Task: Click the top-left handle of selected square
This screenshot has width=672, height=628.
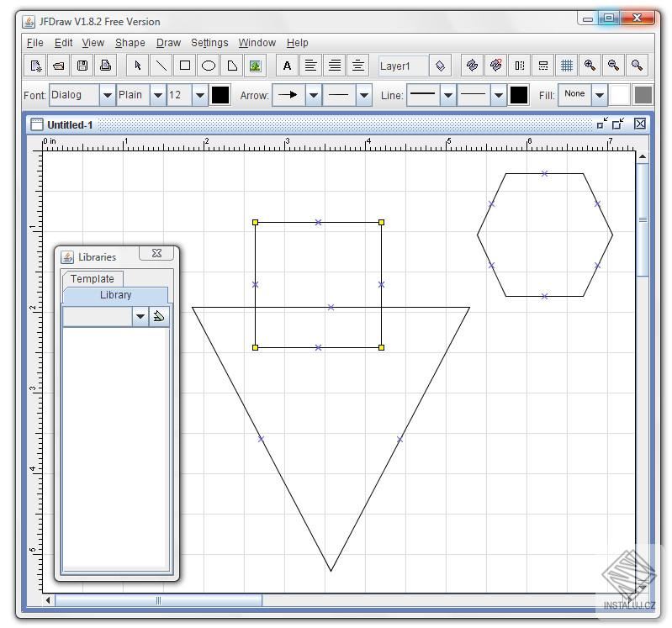Action: tap(256, 222)
